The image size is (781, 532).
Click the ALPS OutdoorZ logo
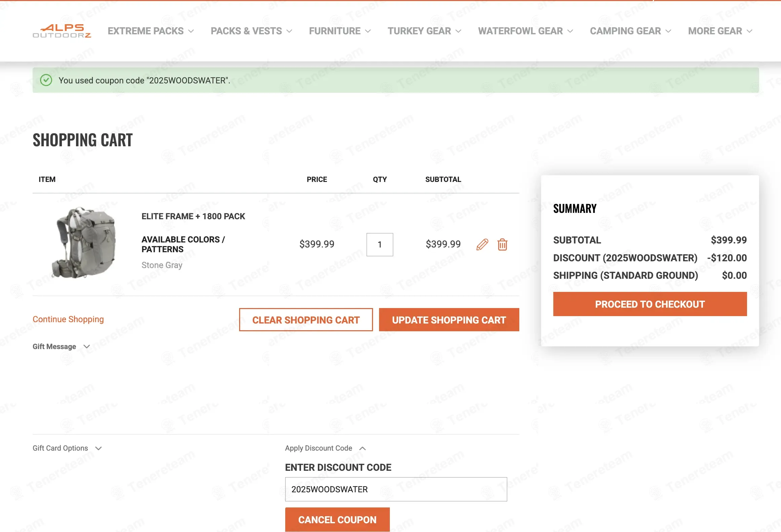pos(62,31)
